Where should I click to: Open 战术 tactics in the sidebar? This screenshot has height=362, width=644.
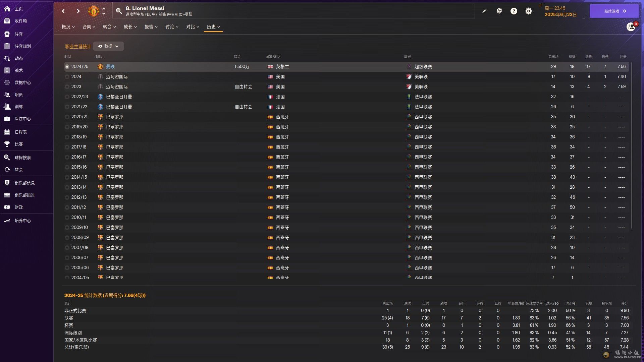tap(18, 70)
